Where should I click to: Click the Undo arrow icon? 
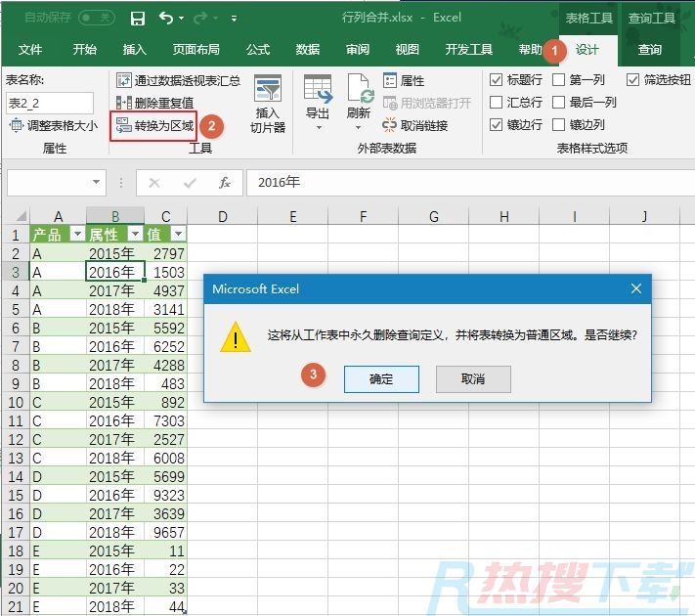click(x=166, y=18)
